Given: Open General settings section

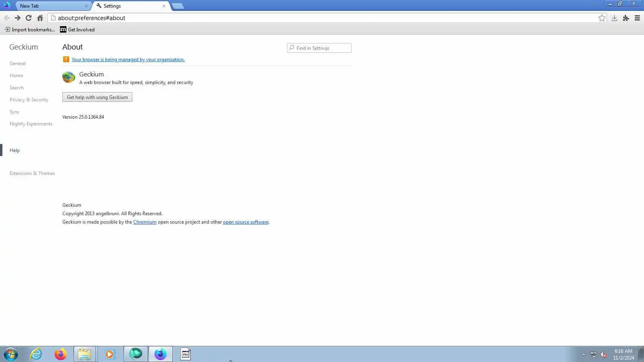Looking at the screenshot, I should [18, 64].
